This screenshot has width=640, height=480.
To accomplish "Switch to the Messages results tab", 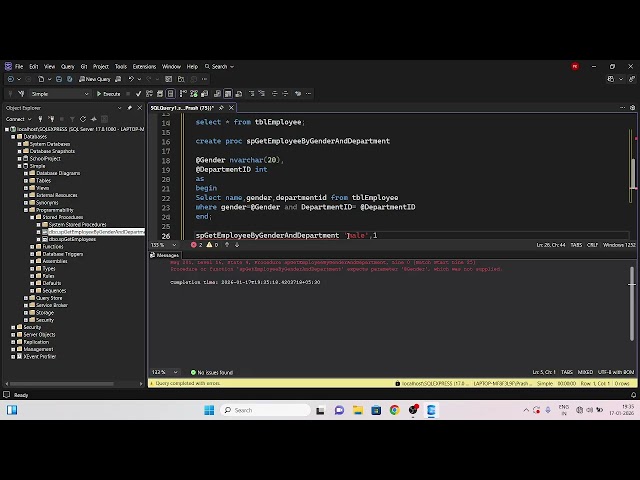I will point(164,255).
